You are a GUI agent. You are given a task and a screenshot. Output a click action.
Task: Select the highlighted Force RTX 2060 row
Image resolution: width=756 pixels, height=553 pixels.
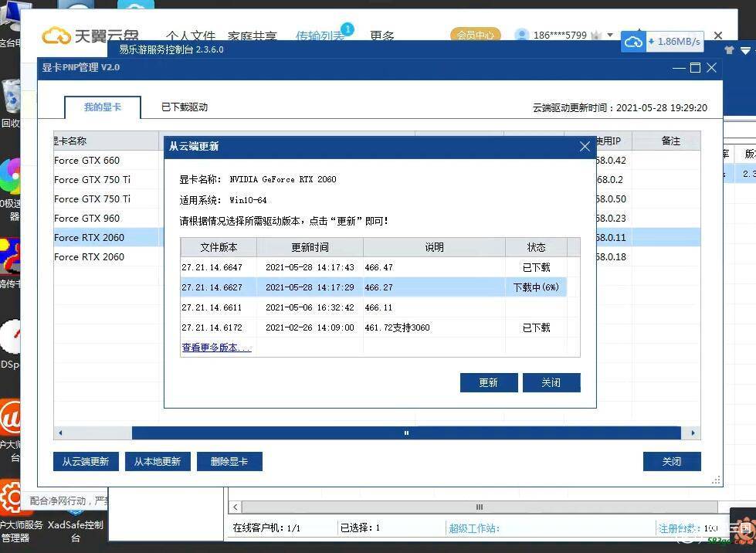pyautogui.click(x=108, y=237)
